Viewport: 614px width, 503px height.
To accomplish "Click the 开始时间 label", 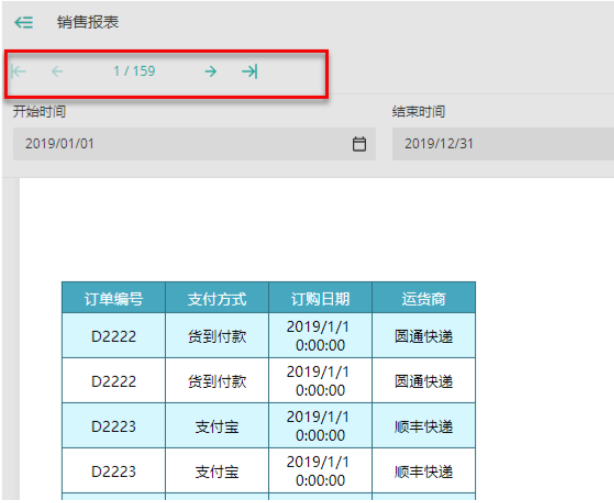I will pyautogui.click(x=39, y=112).
